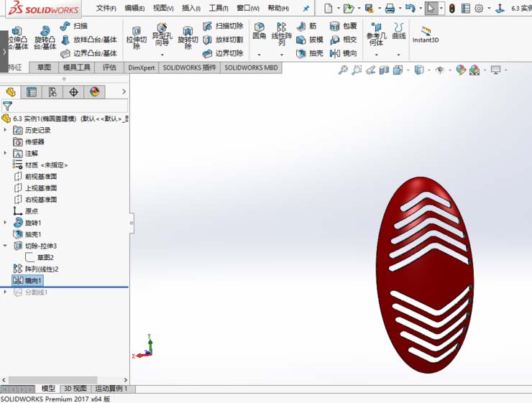Screen dimensions: 532x403
Task: Collapse the 切除-拉伸3 feature node
Action: click(x=5, y=246)
